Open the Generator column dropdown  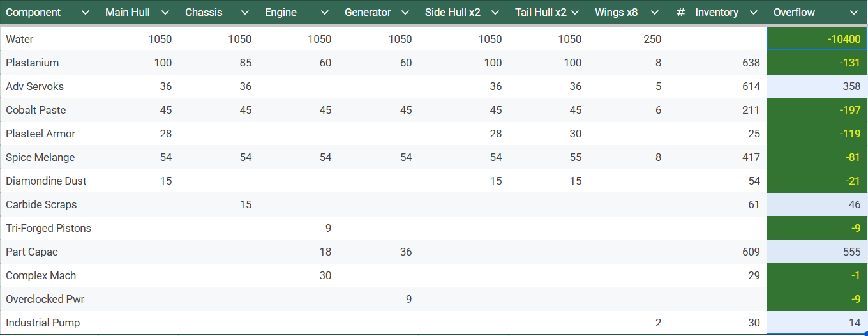405,13
